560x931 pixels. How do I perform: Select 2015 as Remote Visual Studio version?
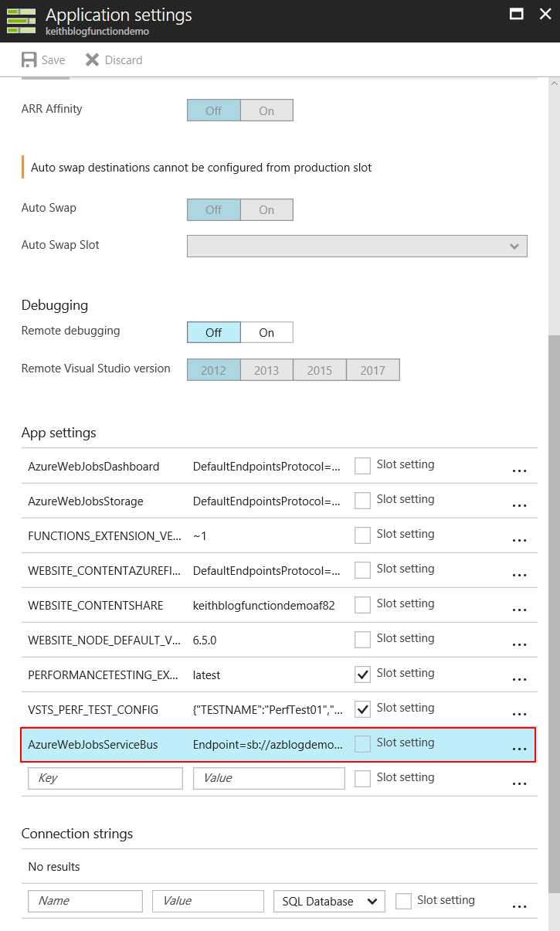319,369
